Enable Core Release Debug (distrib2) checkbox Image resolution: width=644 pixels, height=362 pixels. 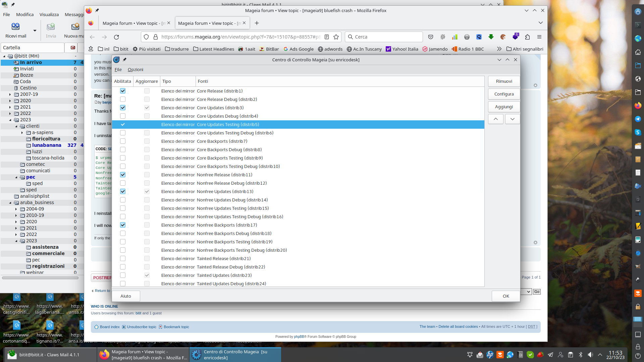point(123,99)
